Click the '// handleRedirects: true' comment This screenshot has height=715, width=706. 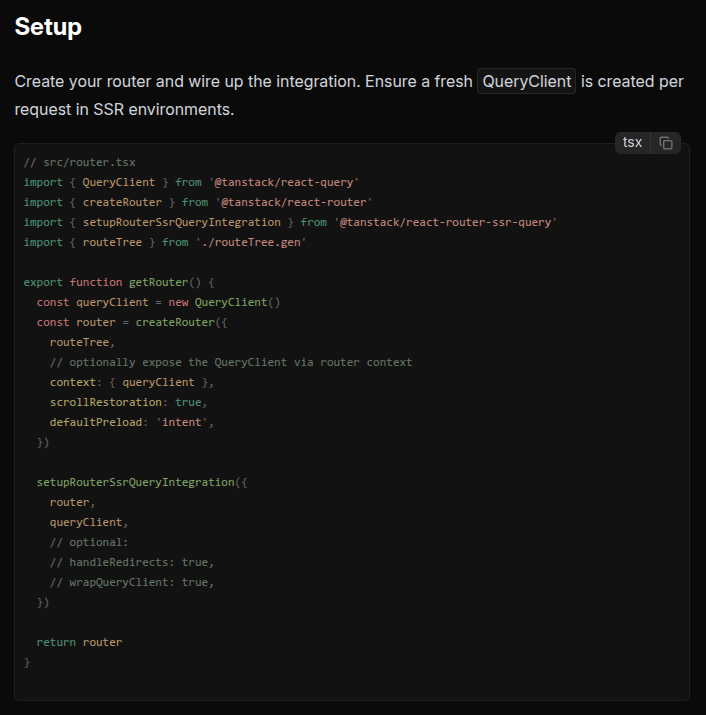132,562
